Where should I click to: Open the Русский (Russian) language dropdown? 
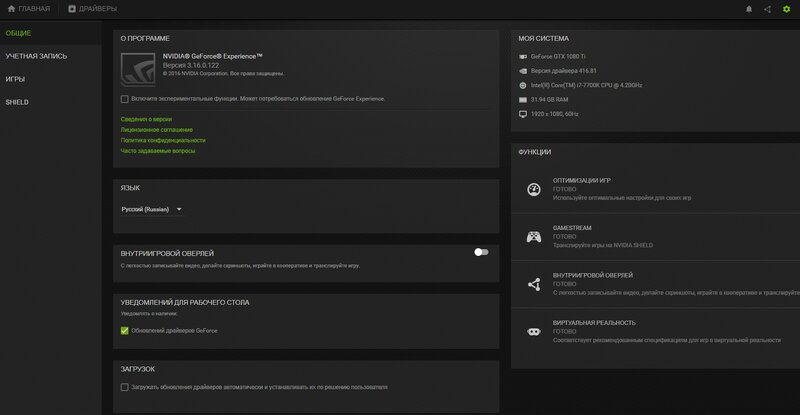click(152, 209)
